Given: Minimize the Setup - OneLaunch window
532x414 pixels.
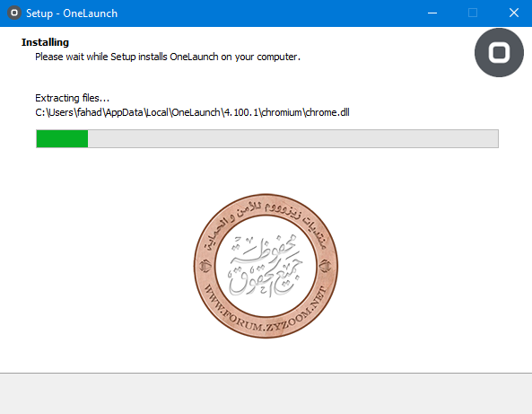Looking at the screenshot, I should pos(432,13).
